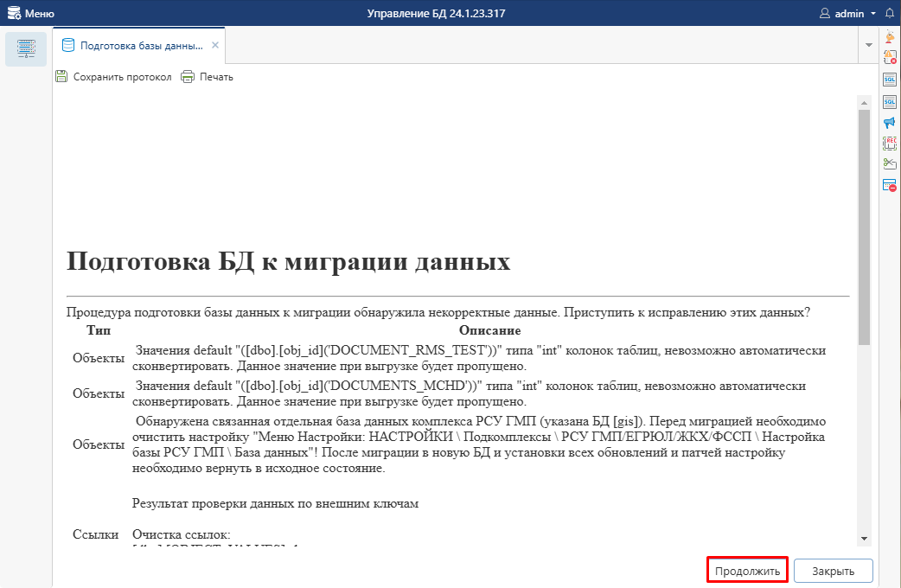Click the notifications bell icon
Screen dimensions: 901x588
click(890, 13)
